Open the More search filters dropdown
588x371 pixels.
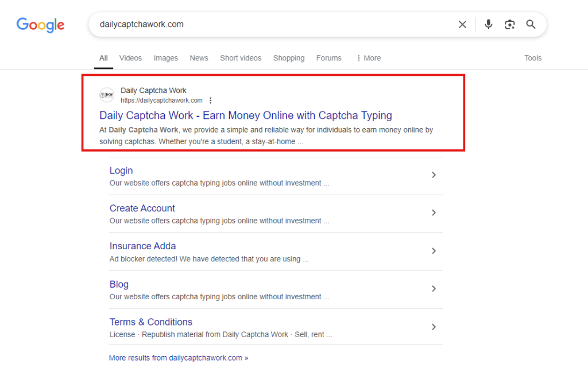369,58
